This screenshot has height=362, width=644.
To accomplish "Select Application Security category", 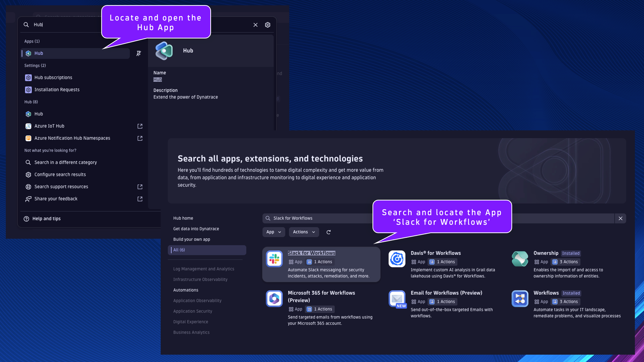I will [193, 311].
